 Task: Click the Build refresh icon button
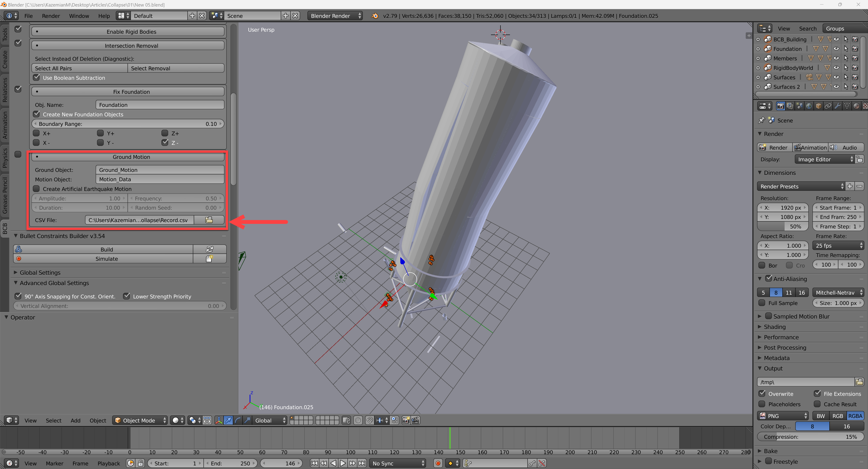(209, 249)
